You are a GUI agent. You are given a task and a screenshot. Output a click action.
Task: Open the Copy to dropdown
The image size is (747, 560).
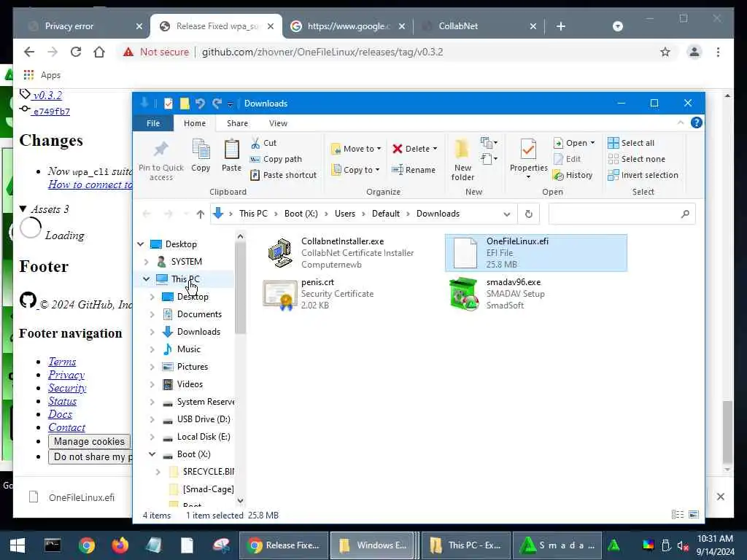pos(355,170)
